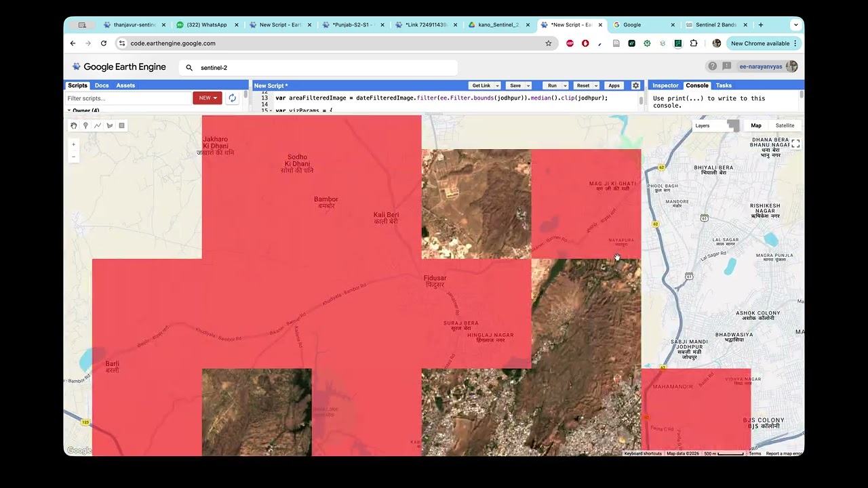The height and width of the screenshot is (488, 868).
Task: Run the script
Action: tap(552, 86)
